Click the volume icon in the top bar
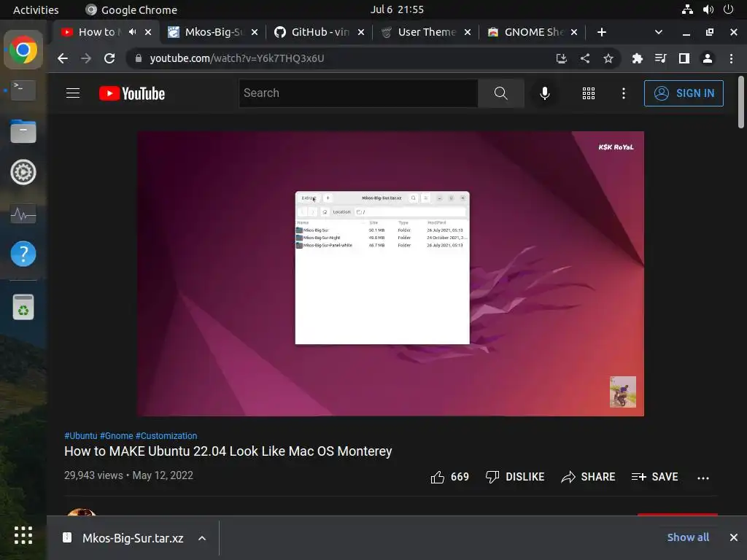 click(x=708, y=9)
